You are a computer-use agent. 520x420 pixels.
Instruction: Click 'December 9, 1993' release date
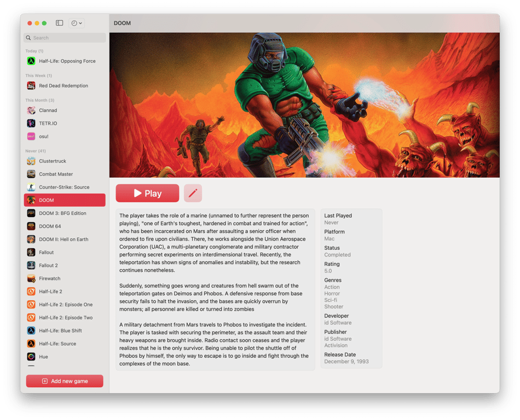click(346, 361)
